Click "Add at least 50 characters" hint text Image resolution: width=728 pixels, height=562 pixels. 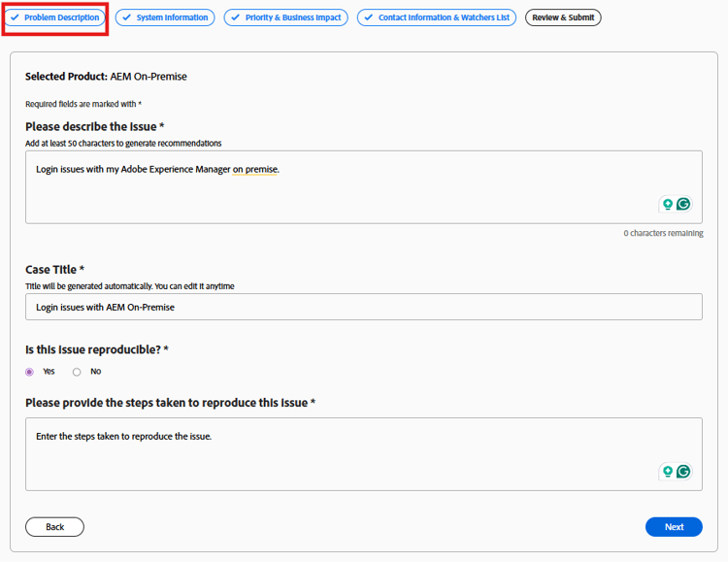(123, 144)
